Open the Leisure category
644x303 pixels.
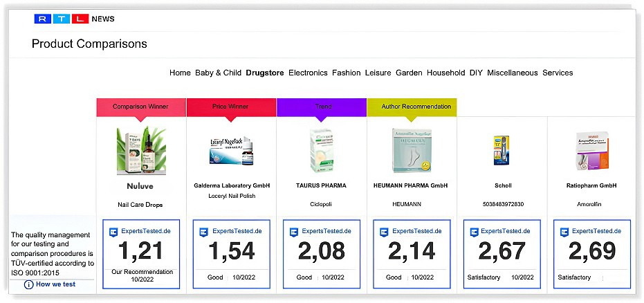pos(378,73)
